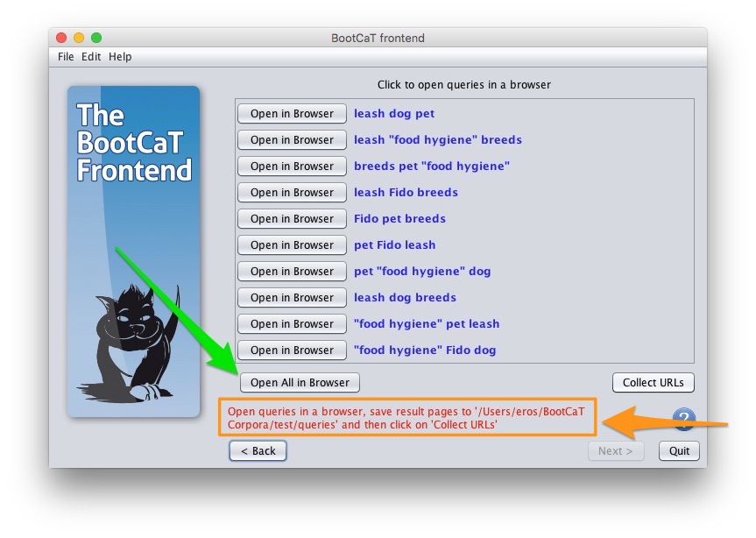The image size is (756, 538).
Task: Quit the BootCaT frontend
Action: [x=679, y=450]
